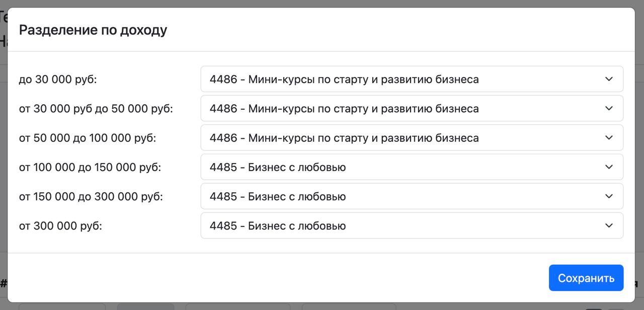Open the course dropdown for 'до 30 000 руб'

[x=412, y=79]
